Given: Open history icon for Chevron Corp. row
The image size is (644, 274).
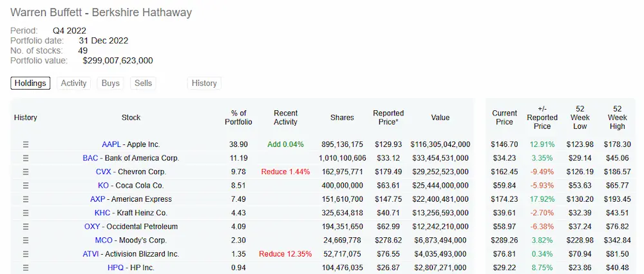Looking at the screenshot, I should click(26, 171).
